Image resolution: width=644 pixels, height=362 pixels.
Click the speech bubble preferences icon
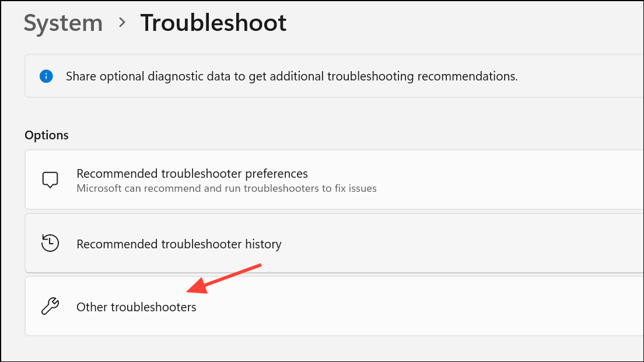coord(51,180)
